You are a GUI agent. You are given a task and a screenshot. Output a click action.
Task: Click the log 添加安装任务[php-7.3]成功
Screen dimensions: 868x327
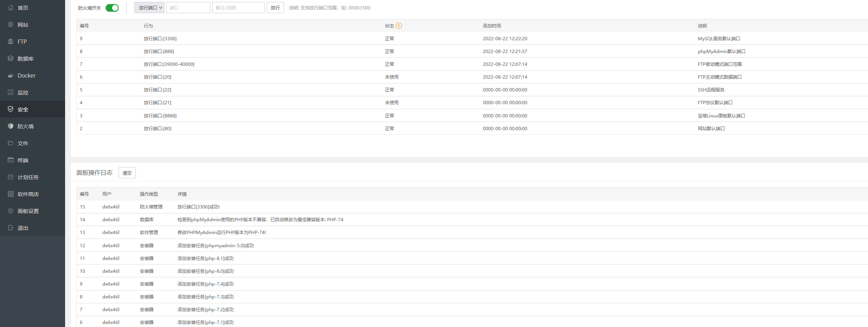[x=205, y=297]
